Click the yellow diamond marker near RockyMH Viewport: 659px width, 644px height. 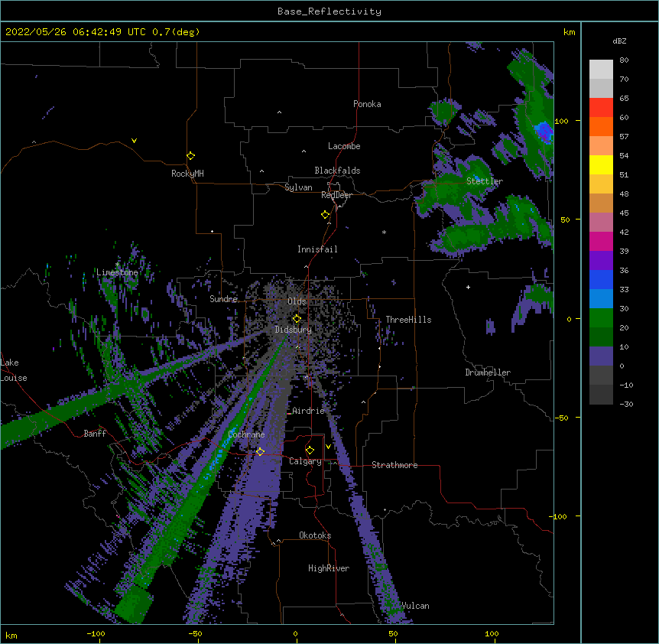(x=191, y=156)
